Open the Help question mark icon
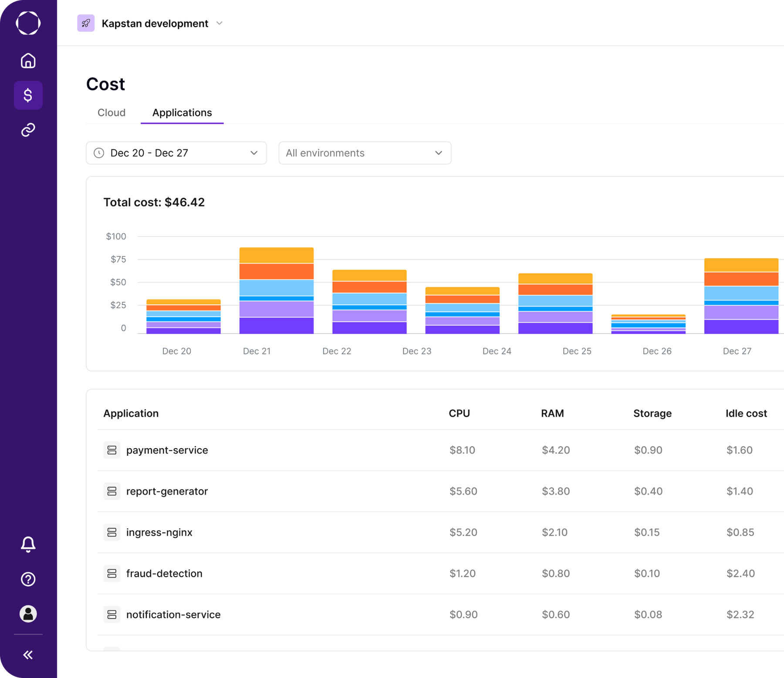Screen dimensions: 784x678 (x=28, y=579)
